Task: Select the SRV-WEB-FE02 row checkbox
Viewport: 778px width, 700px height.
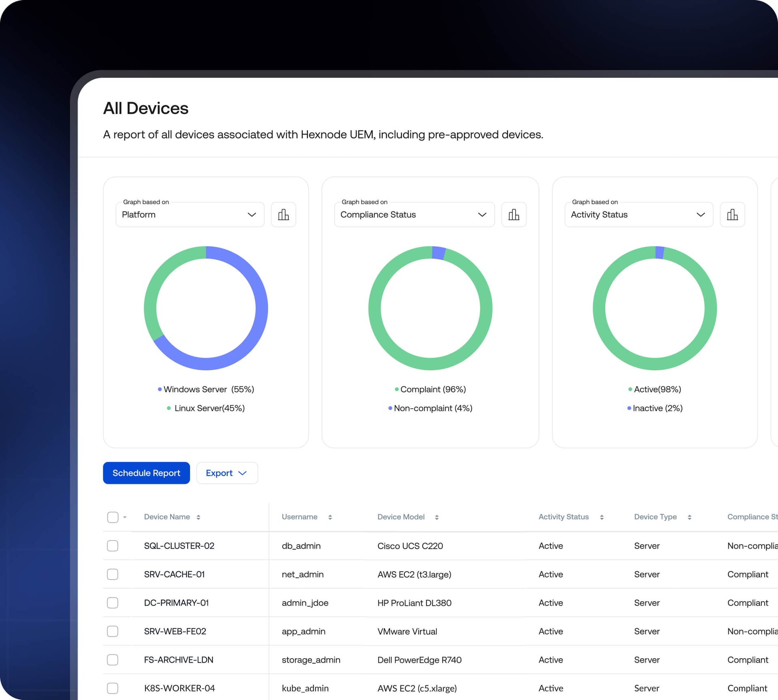Action: click(x=113, y=631)
